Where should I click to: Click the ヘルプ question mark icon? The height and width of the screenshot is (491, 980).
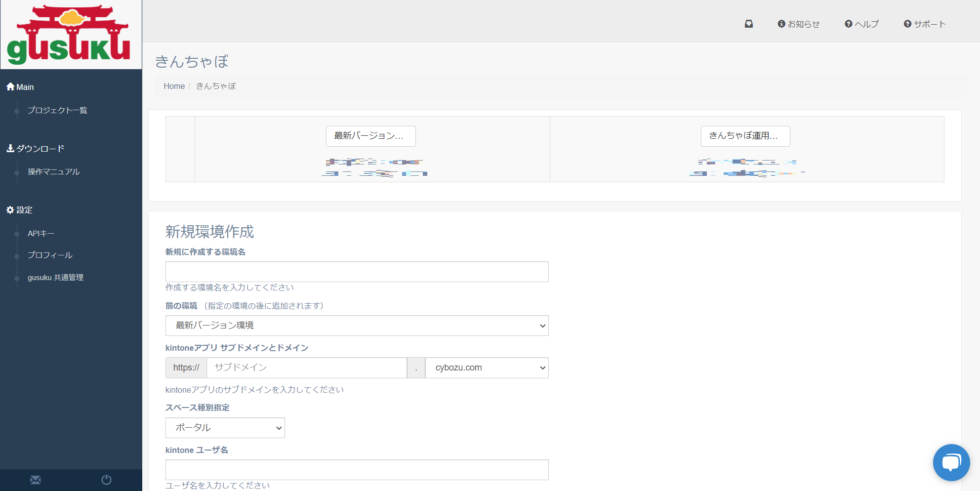point(849,24)
